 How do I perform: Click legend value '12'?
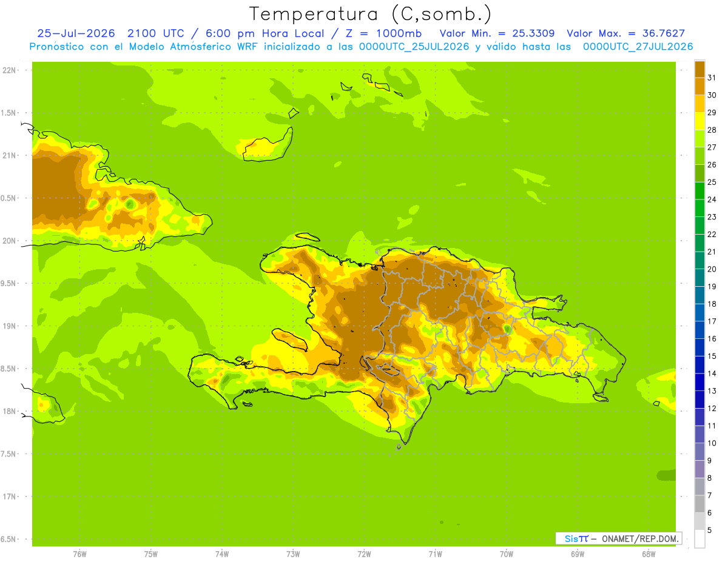[712, 408]
